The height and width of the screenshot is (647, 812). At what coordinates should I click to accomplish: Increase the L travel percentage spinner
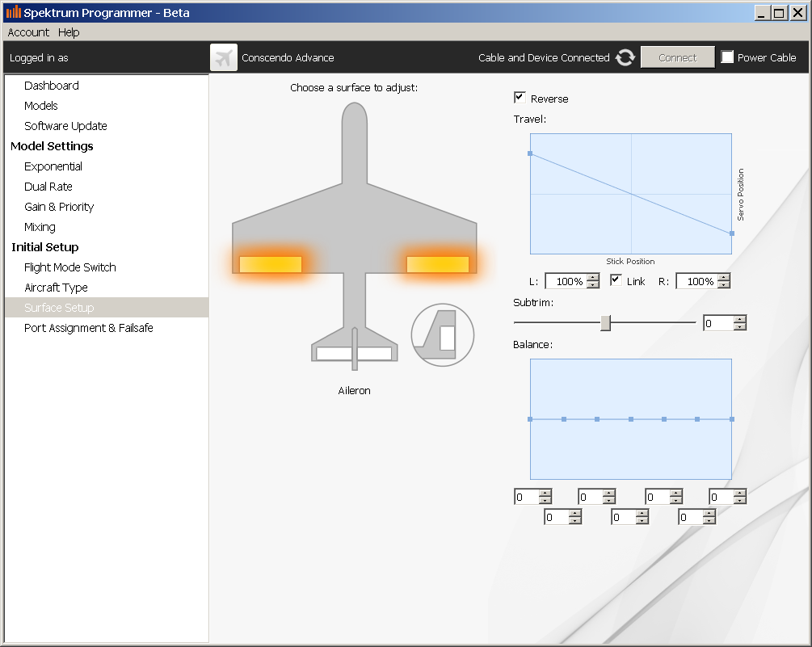[x=593, y=277]
